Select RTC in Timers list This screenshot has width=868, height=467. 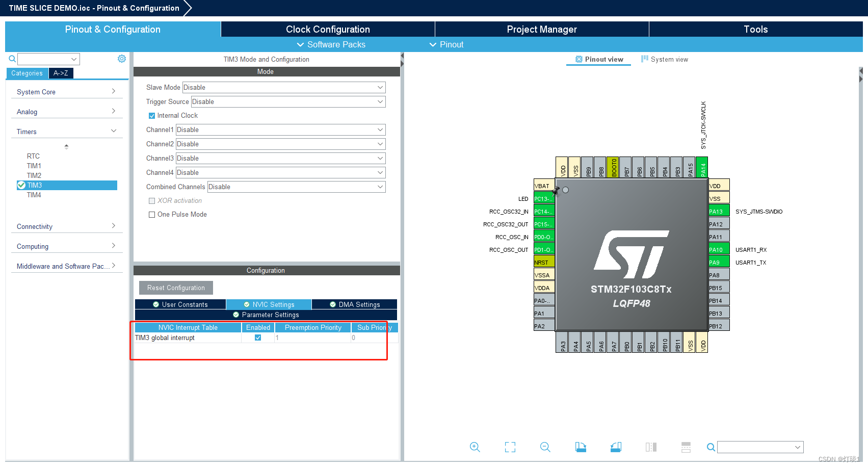click(33, 156)
